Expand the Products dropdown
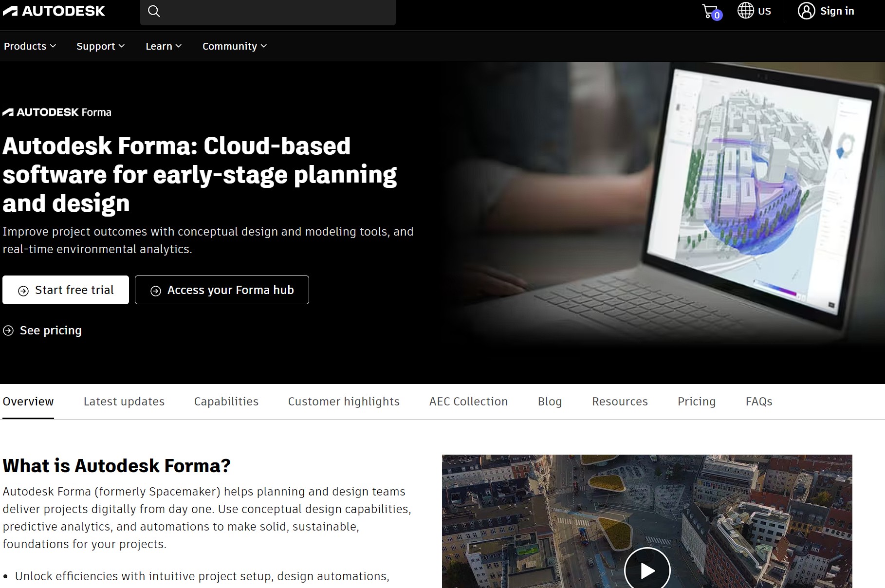 pyautogui.click(x=30, y=46)
